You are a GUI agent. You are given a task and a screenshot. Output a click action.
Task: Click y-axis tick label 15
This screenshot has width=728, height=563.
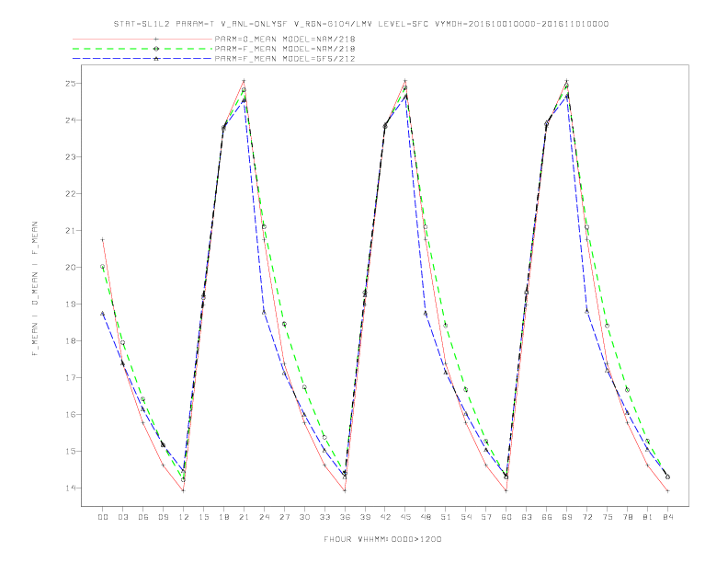(x=71, y=451)
